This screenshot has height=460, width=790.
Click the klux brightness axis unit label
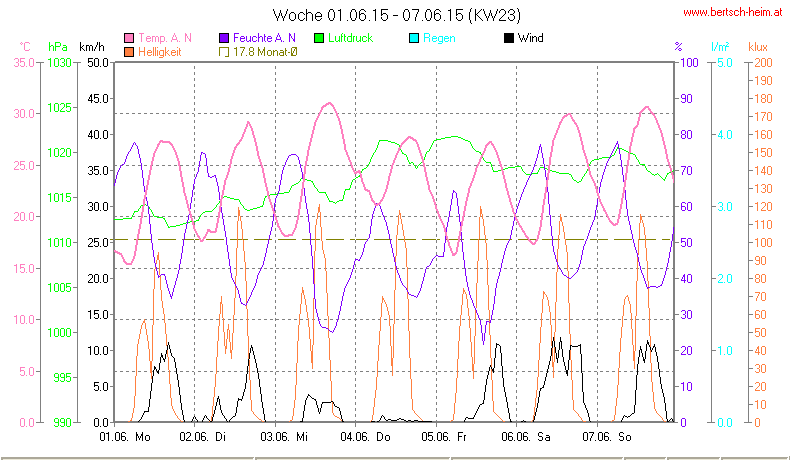(758, 47)
